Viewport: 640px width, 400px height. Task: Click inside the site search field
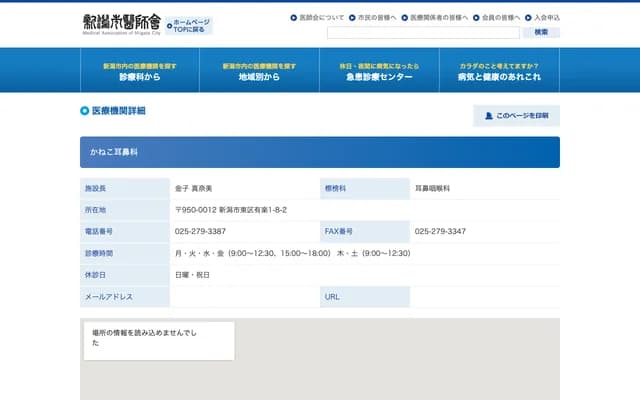click(422, 32)
